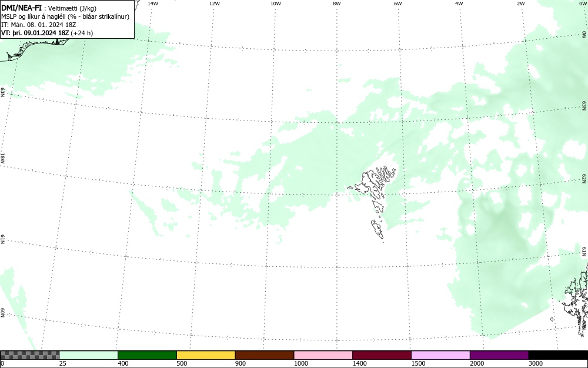Screen dimensions: 588x368
Task: Click the legend value 25
Action: [63, 363]
